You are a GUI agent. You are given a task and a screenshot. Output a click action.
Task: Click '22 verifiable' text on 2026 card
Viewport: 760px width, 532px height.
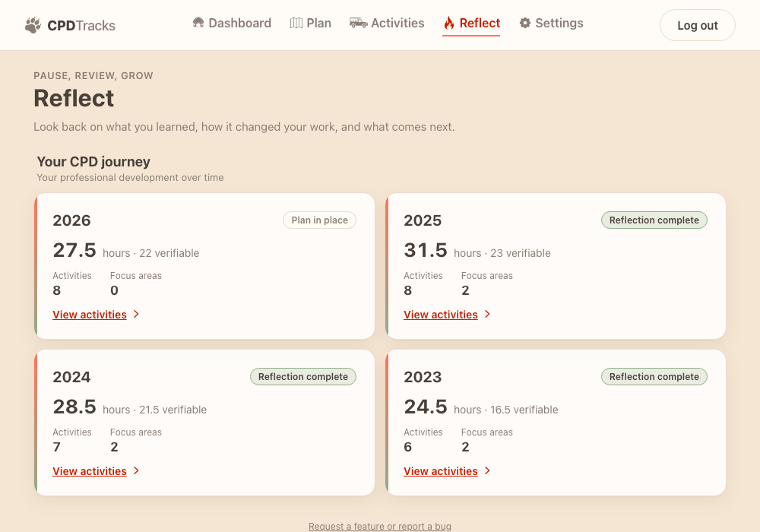pos(169,253)
